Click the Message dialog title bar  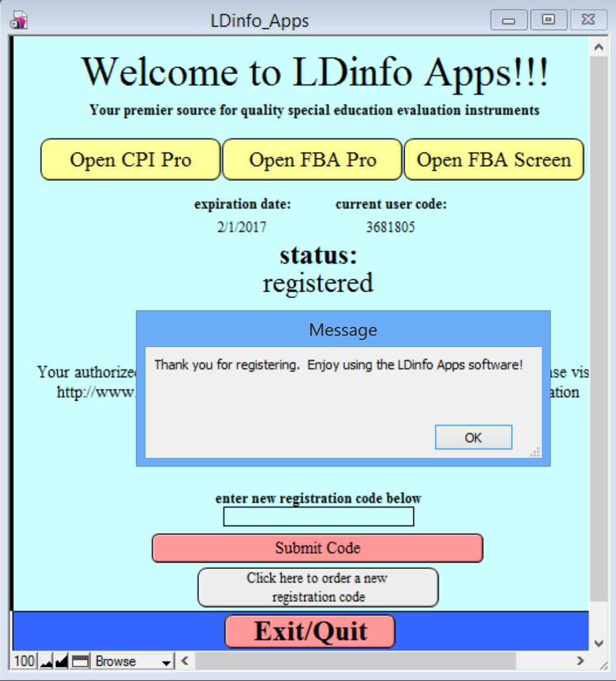coord(343,330)
